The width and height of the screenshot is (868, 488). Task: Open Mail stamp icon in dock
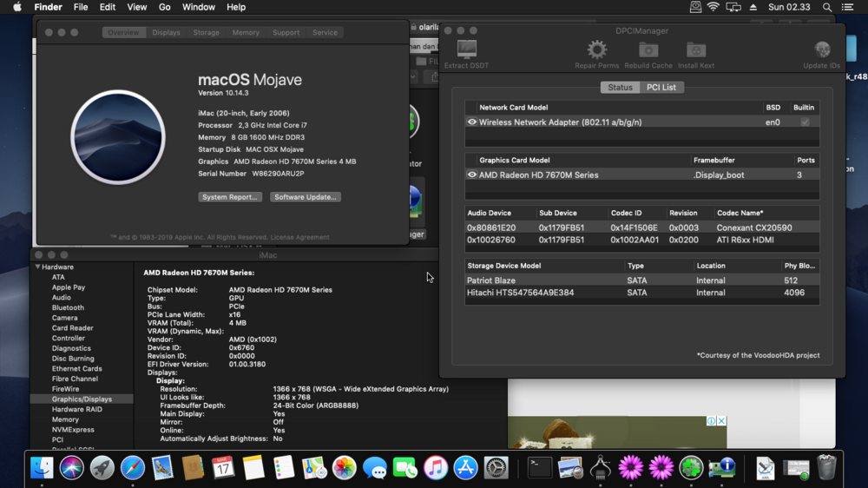pos(163,468)
